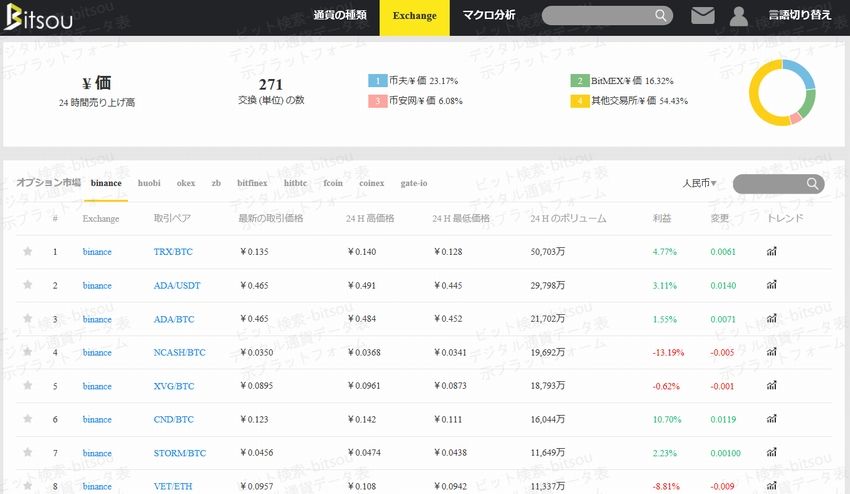
Task: Switch to the binance tab
Action: (x=106, y=183)
